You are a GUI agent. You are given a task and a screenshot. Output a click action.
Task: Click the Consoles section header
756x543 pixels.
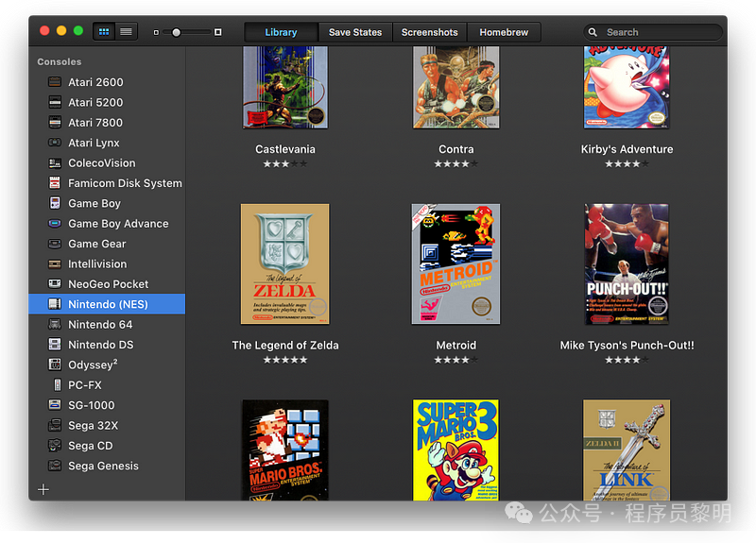(60, 61)
